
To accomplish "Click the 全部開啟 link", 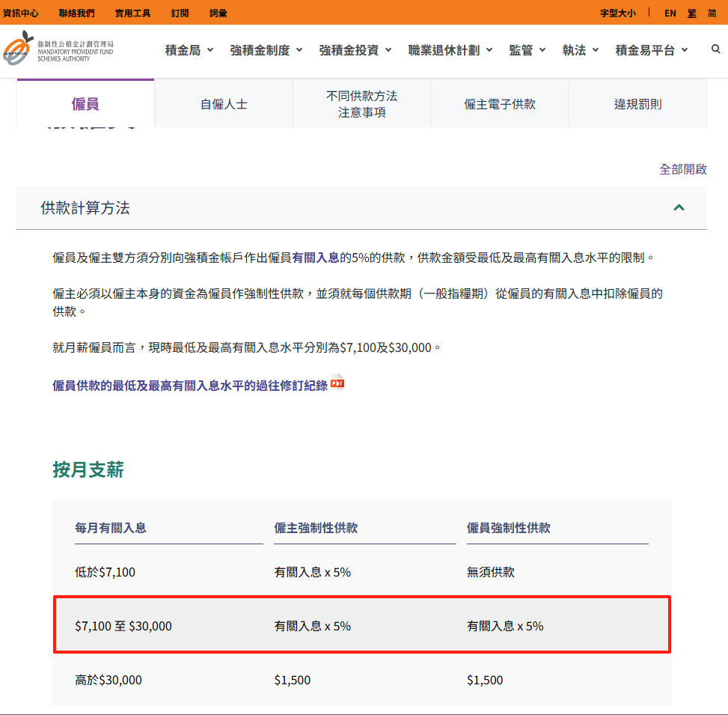I will pos(682,169).
